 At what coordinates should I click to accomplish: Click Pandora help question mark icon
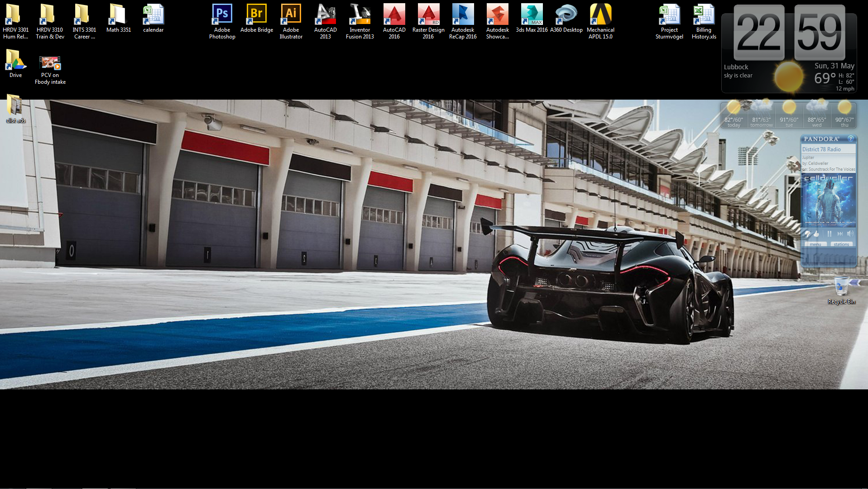point(850,139)
